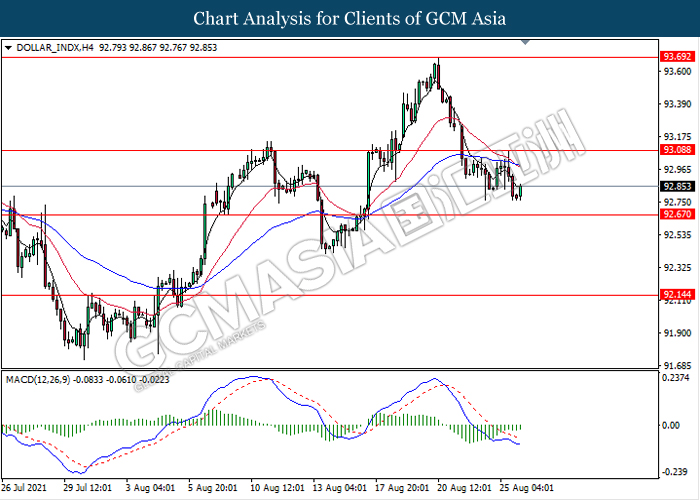Select the 92.670 support level label
The image size is (700, 500).
[x=677, y=214]
